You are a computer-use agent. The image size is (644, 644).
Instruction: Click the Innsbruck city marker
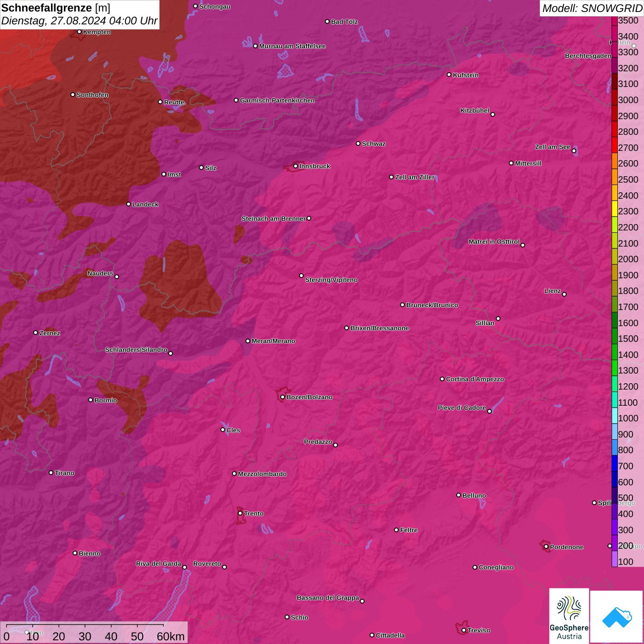point(296,166)
